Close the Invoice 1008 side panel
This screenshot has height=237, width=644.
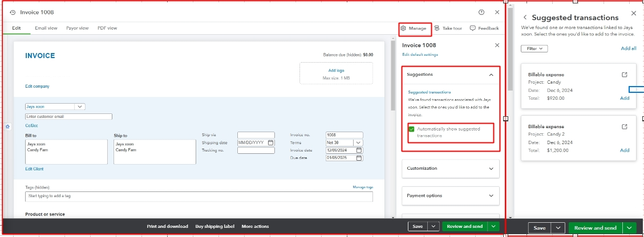(497, 45)
